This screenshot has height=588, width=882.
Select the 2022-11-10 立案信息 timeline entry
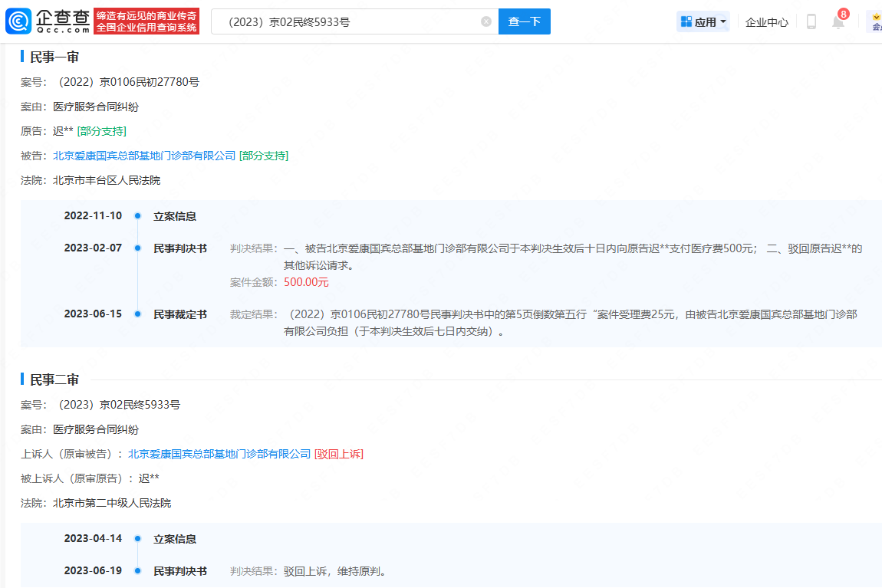(x=175, y=216)
